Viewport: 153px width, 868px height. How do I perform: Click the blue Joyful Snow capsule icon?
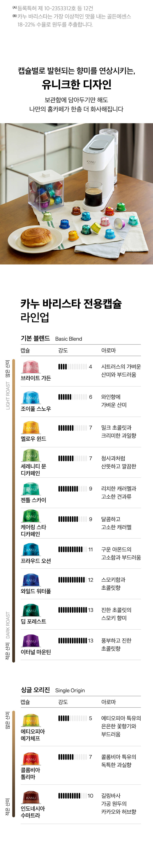coord(31,398)
